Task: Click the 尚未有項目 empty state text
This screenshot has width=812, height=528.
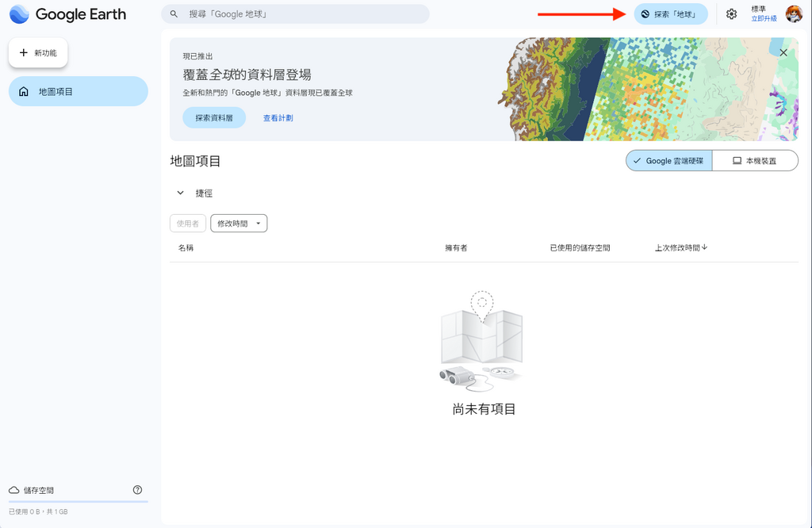Action: point(484,409)
